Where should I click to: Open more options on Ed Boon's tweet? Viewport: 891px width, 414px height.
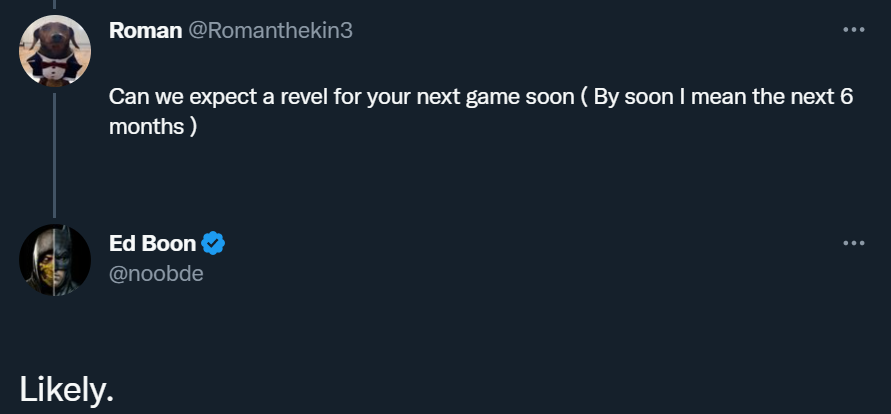coord(852,242)
